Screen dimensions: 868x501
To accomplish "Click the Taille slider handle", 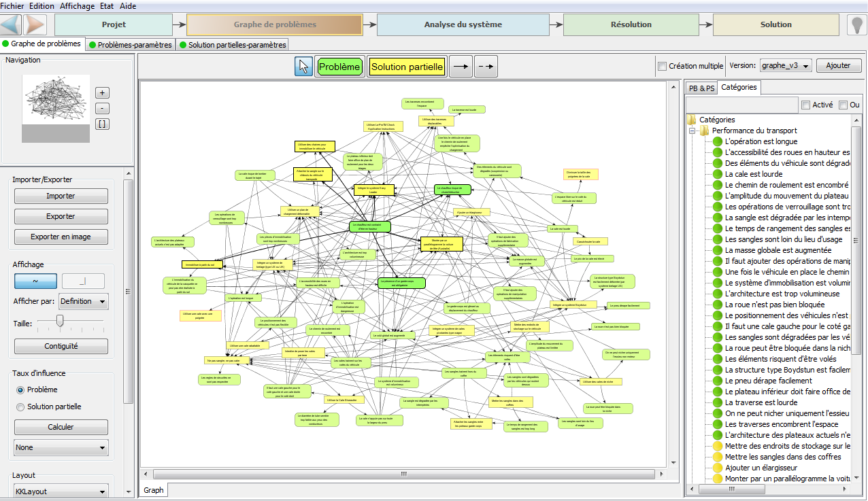I will point(60,321).
